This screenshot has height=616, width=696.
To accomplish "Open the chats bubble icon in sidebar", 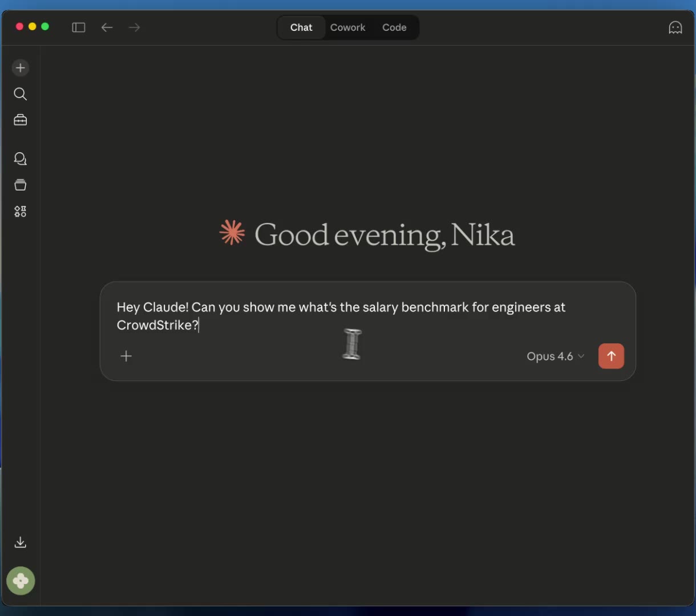I will tap(21, 159).
